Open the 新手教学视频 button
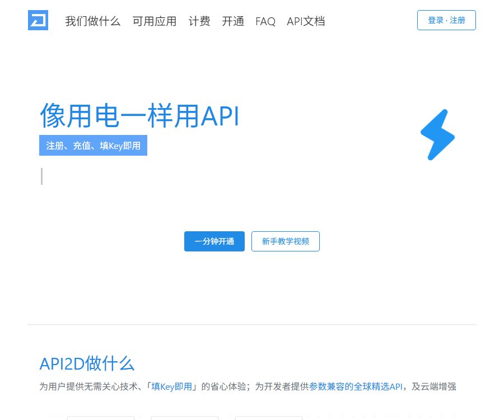This screenshot has height=420, width=504. (286, 241)
